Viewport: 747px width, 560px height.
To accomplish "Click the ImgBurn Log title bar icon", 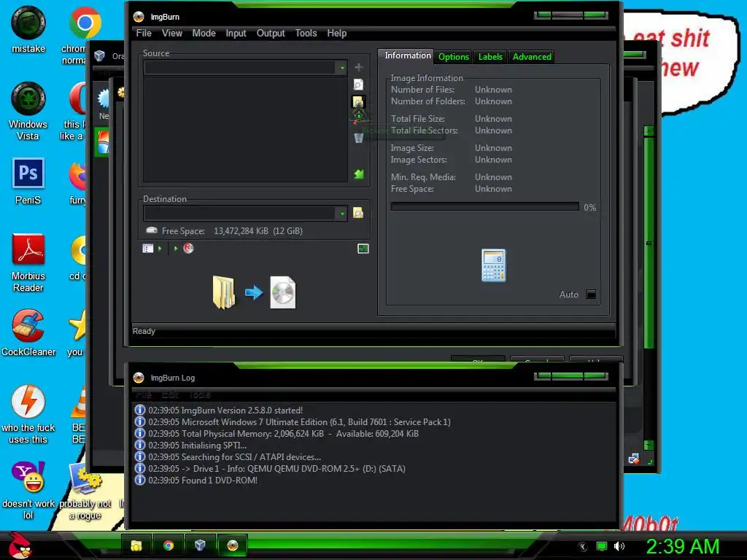I will point(139,378).
